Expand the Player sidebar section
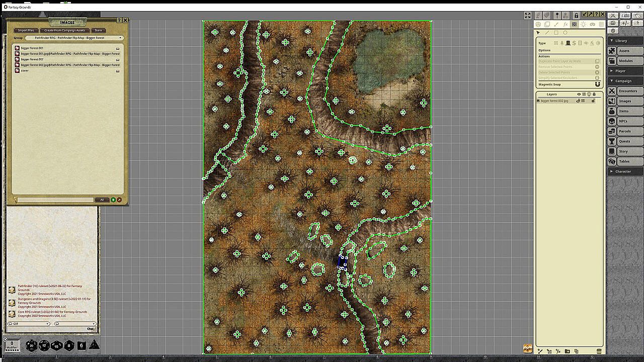Screen dimensions: 644x362 click(x=625, y=71)
